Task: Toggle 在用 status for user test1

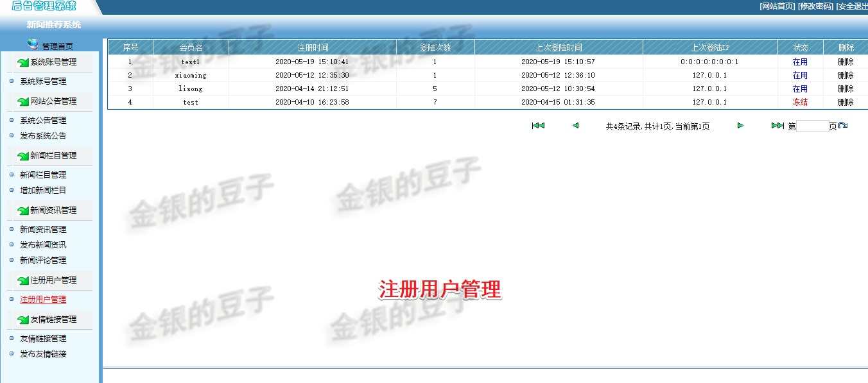Action: [x=801, y=61]
